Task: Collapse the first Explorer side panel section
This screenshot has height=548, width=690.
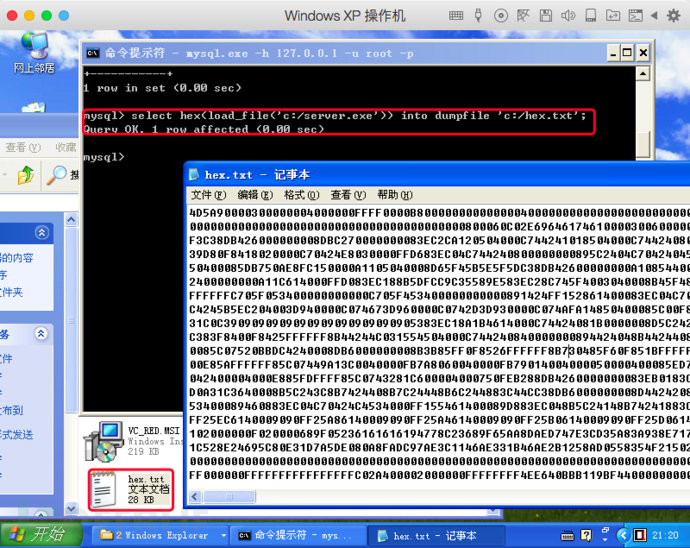Action: coord(42,232)
